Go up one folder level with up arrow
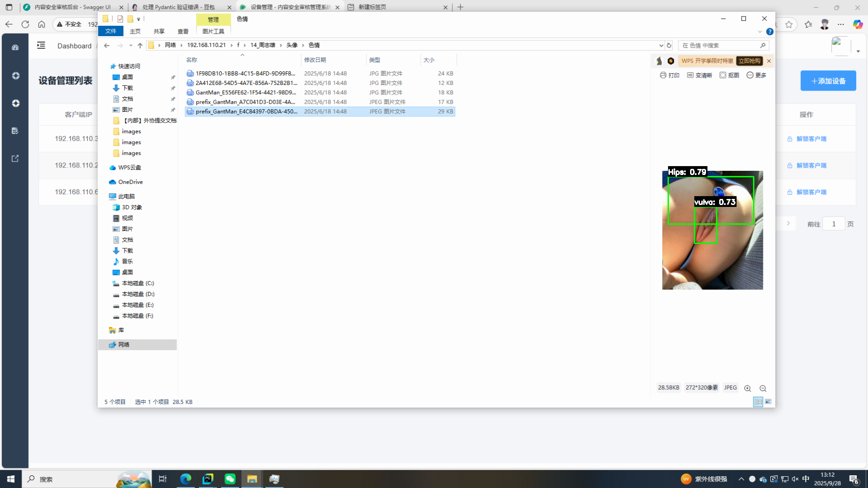 tap(140, 46)
